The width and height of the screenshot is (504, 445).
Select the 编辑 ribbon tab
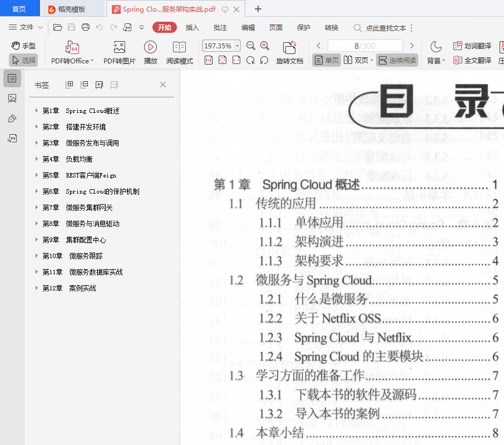[248, 28]
